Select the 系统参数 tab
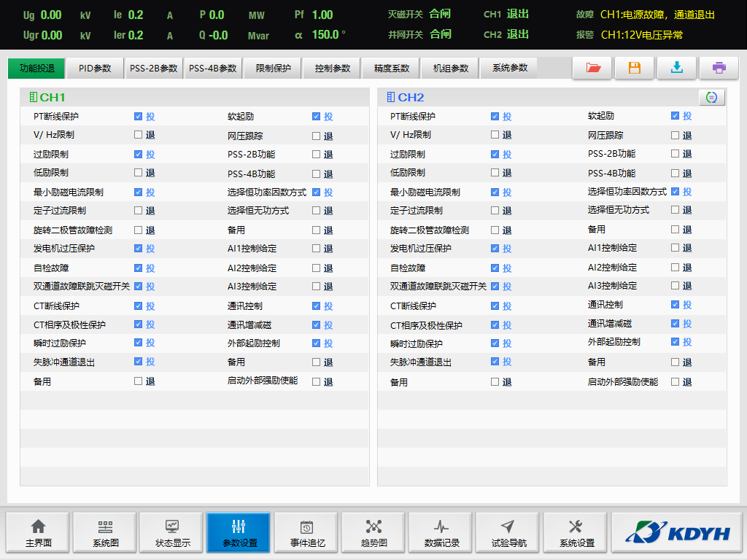 pyautogui.click(x=509, y=69)
